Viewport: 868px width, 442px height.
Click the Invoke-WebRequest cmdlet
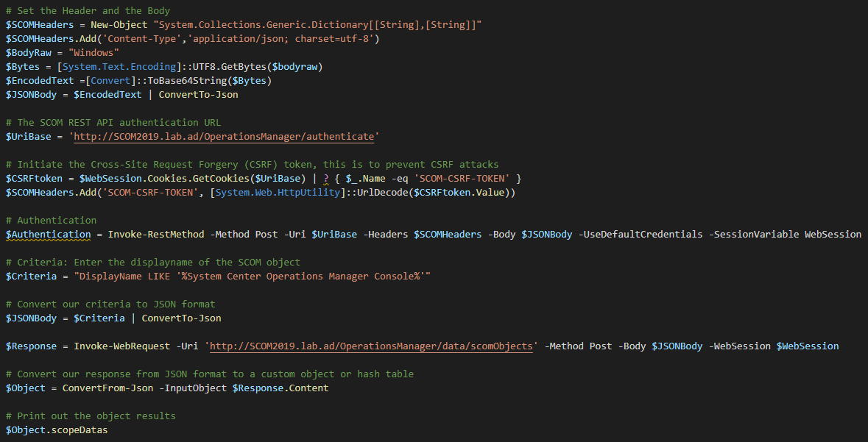(122, 346)
